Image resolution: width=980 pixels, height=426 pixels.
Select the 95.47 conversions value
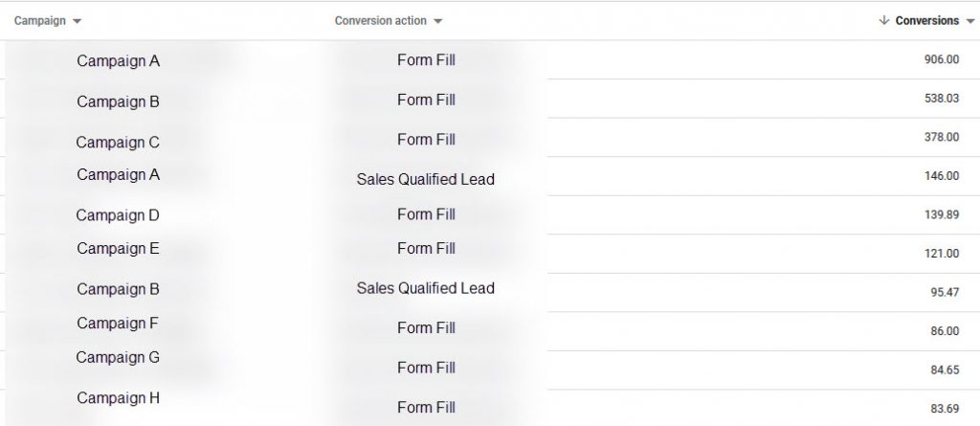(945, 292)
